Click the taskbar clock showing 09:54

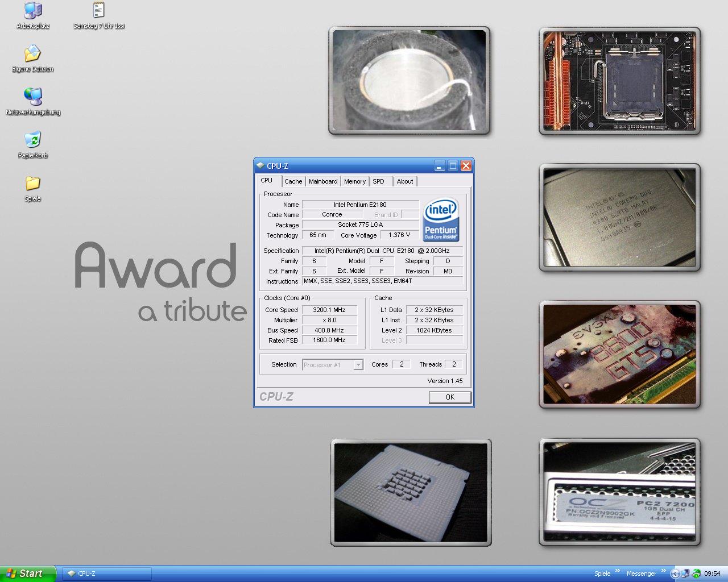(x=712, y=573)
